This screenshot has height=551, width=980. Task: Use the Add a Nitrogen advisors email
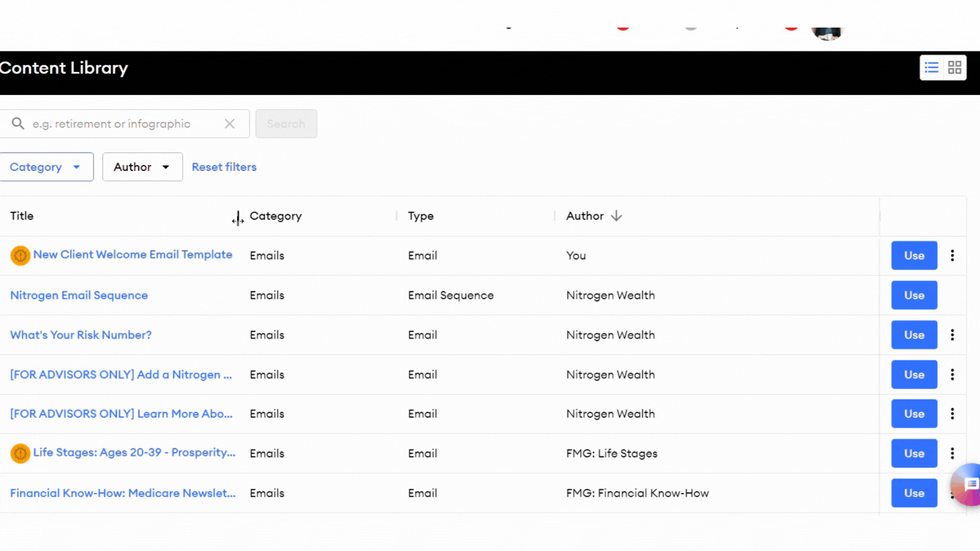914,374
